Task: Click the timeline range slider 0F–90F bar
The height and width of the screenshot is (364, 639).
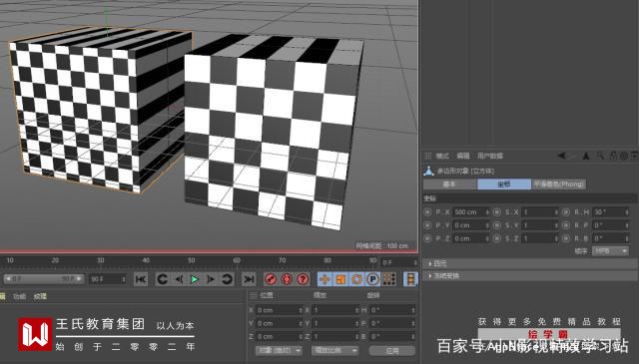Action: coord(44,279)
